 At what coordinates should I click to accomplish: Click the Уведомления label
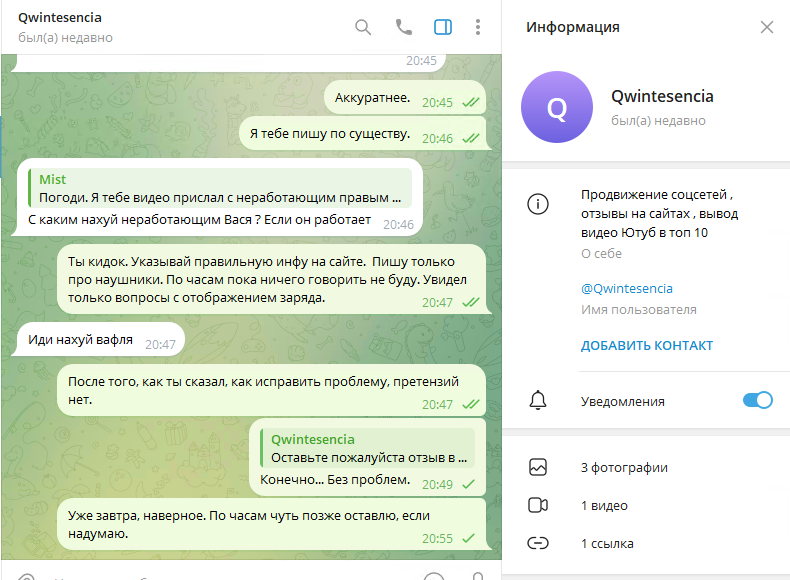click(623, 402)
